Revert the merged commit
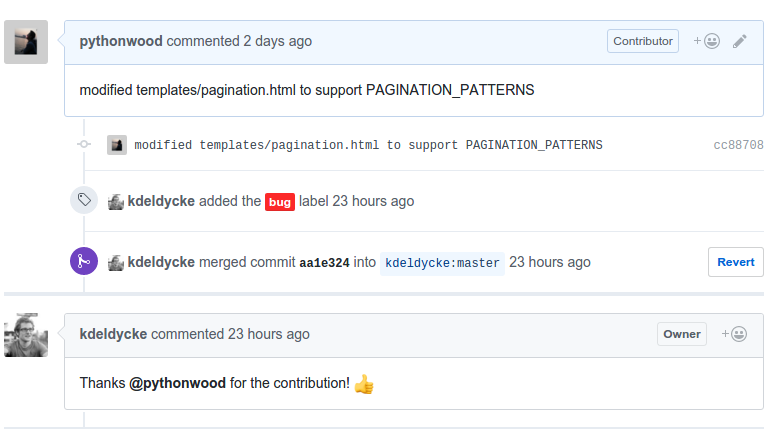774x435 pixels. [x=735, y=262]
